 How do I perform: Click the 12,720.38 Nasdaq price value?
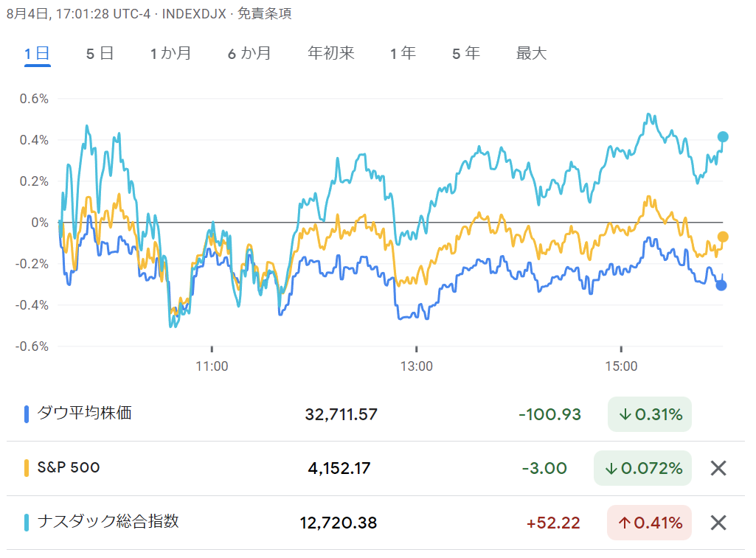point(339,523)
